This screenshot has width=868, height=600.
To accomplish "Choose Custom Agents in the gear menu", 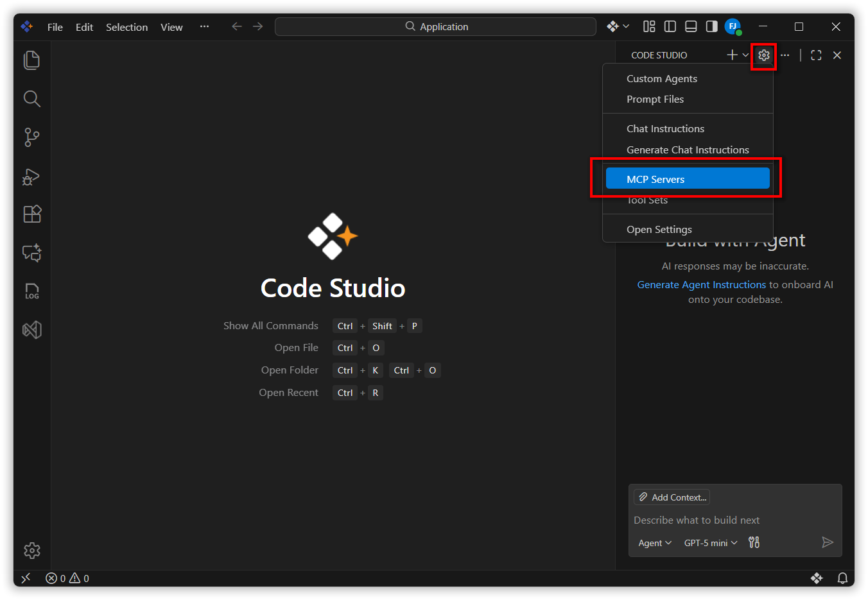I will [x=661, y=79].
